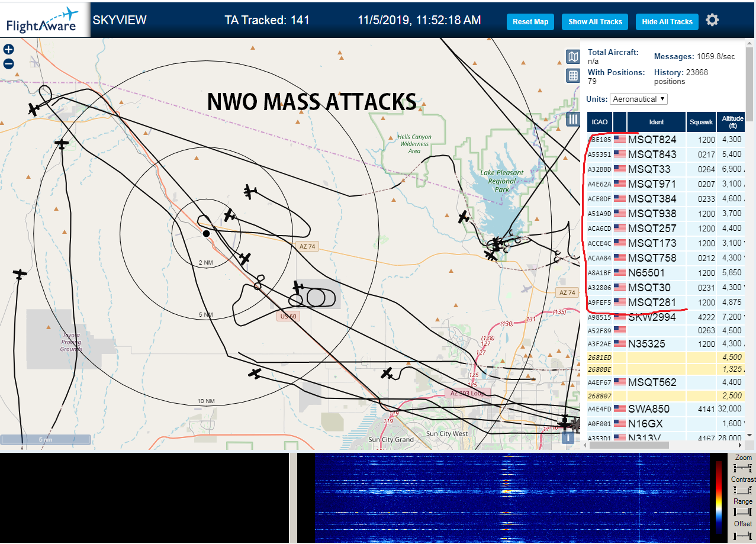Select the MSQT562 ident
Viewport: 756px width, 544px height.
[x=652, y=382]
